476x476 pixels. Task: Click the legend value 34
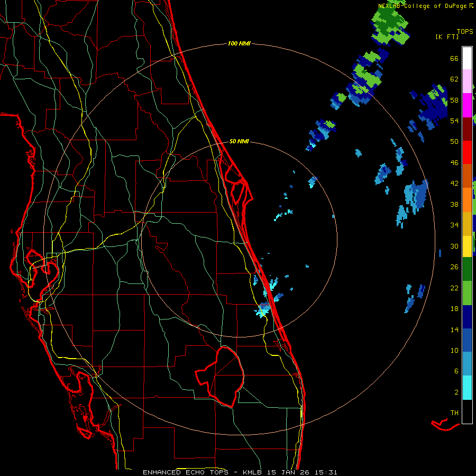[x=454, y=225]
